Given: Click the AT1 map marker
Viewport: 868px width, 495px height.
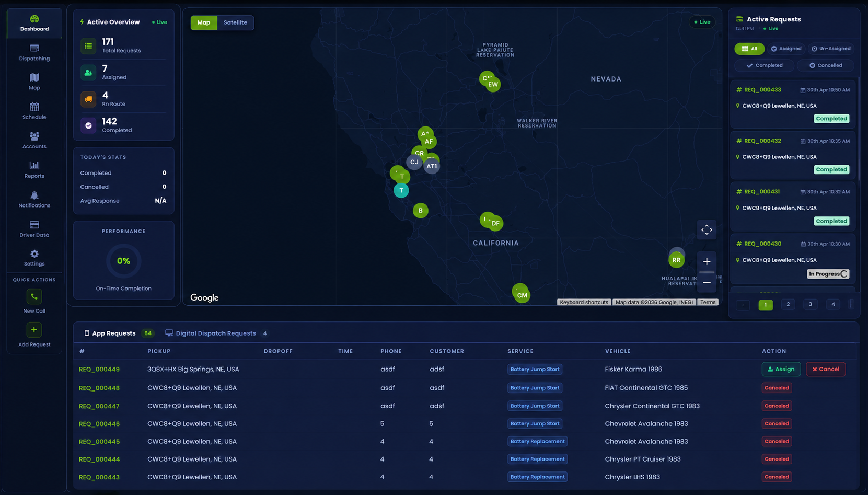Looking at the screenshot, I should 432,166.
